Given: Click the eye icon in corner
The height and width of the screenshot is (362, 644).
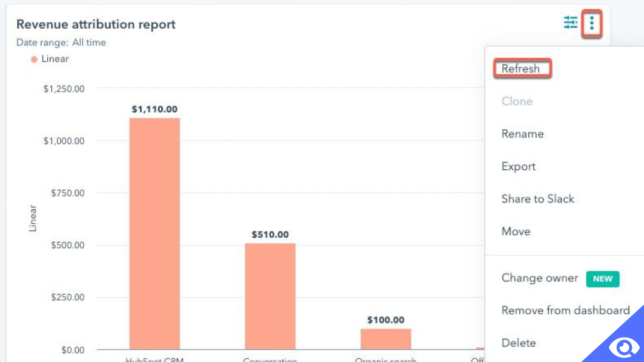Looking at the screenshot, I should [x=624, y=347].
